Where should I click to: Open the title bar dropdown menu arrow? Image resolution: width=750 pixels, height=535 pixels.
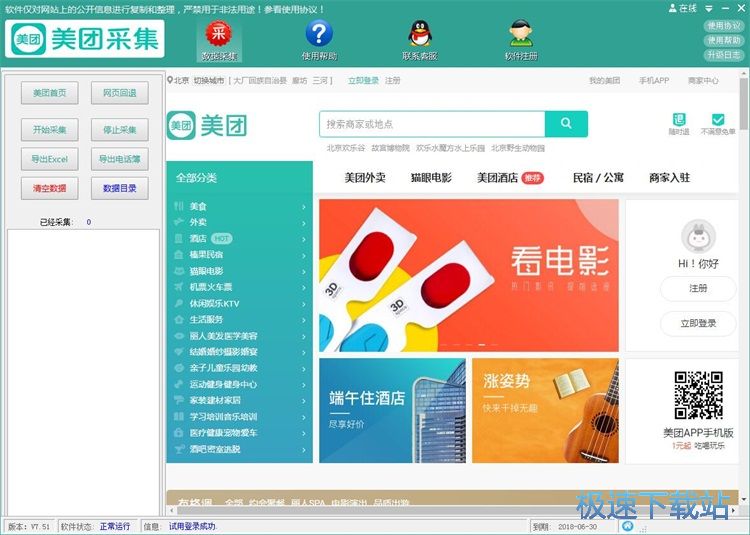709,9
